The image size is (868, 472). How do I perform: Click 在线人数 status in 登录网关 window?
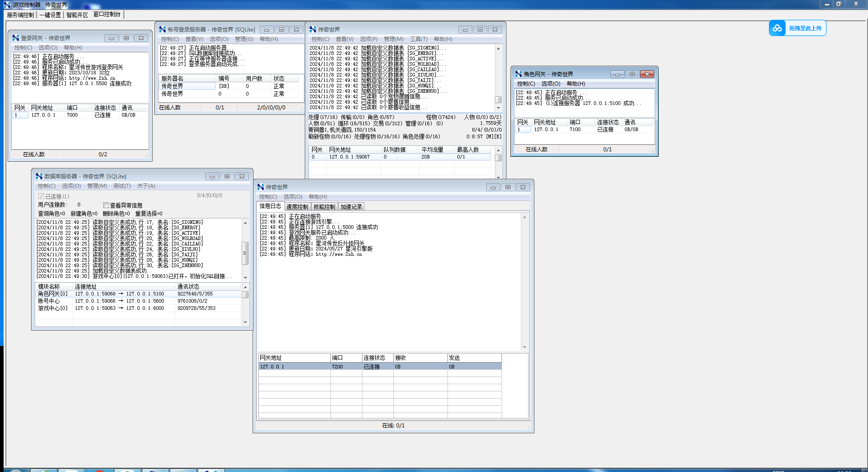[x=34, y=154]
